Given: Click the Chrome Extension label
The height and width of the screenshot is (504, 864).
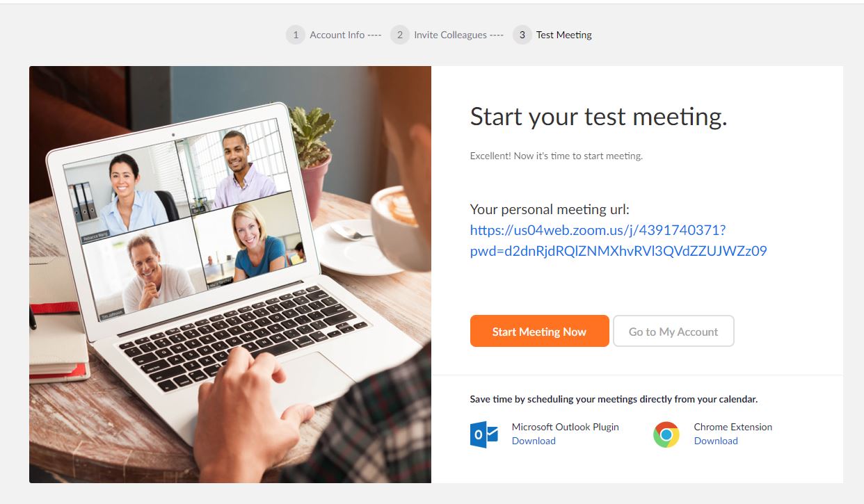Looking at the screenshot, I should [733, 427].
